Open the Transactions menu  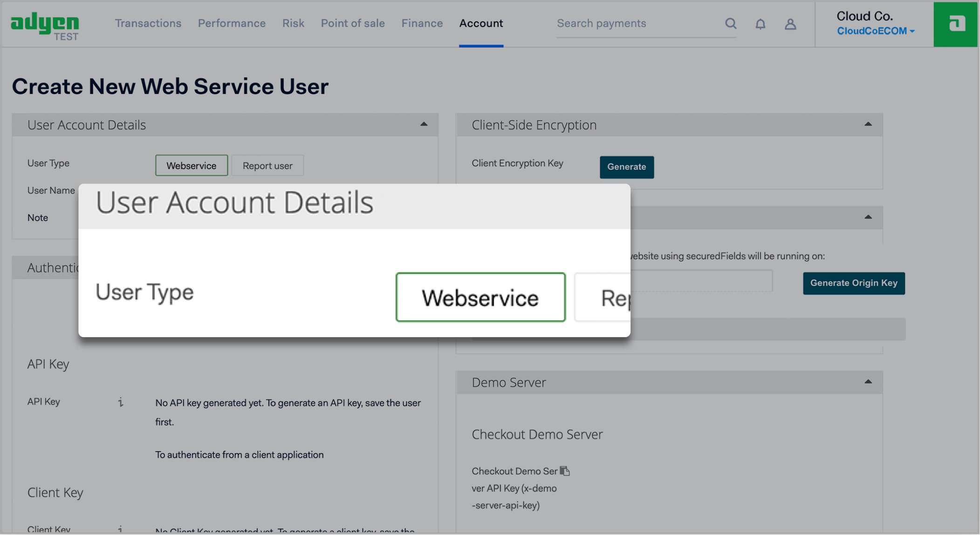point(148,23)
